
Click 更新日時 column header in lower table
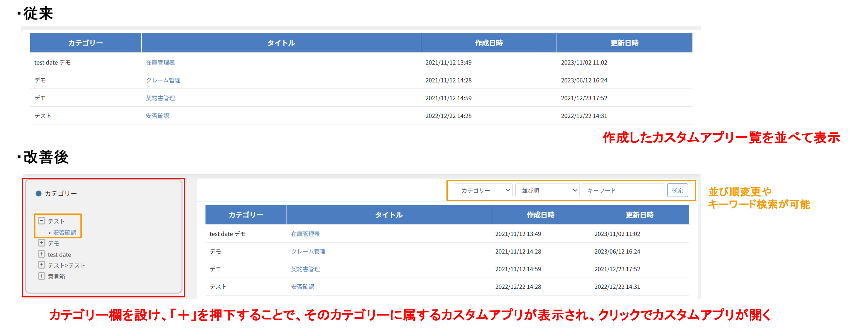[639, 215]
